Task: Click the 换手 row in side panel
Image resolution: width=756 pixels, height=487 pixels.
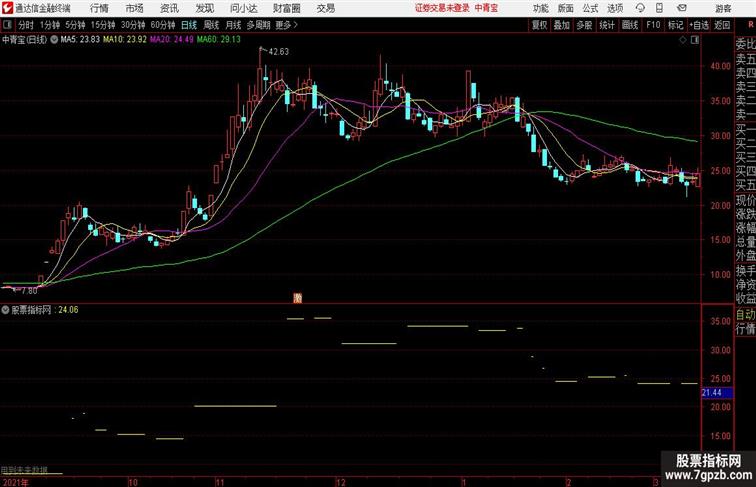Action: pyautogui.click(x=745, y=271)
